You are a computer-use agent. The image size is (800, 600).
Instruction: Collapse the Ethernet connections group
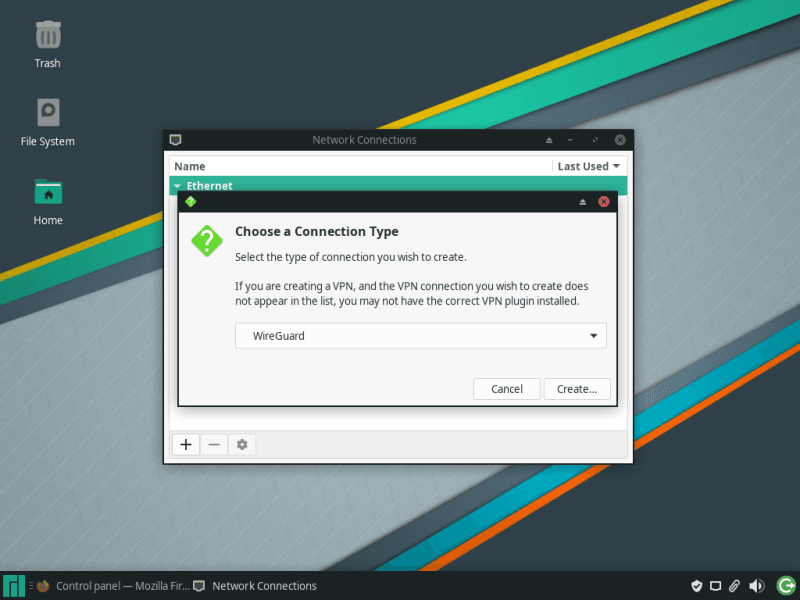[177, 186]
